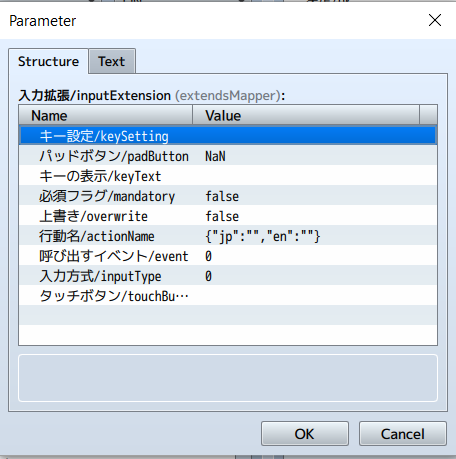Screen dimensions: 456x459
Task: Select the padButton parameter row
Action: pos(228,156)
